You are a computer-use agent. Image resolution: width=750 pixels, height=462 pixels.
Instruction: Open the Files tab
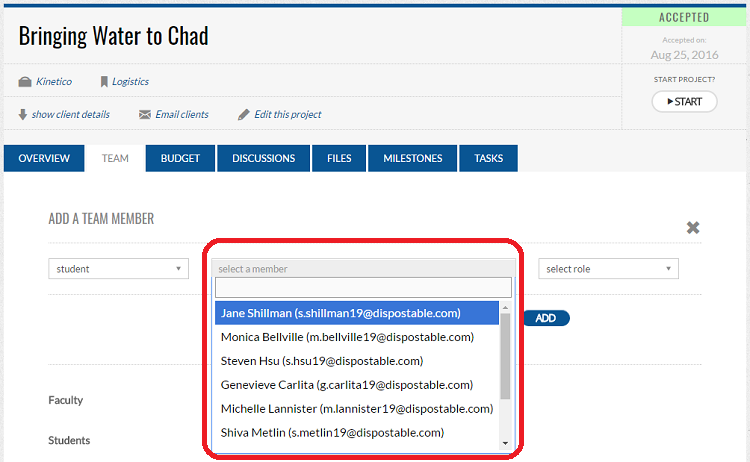[x=339, y=158]
